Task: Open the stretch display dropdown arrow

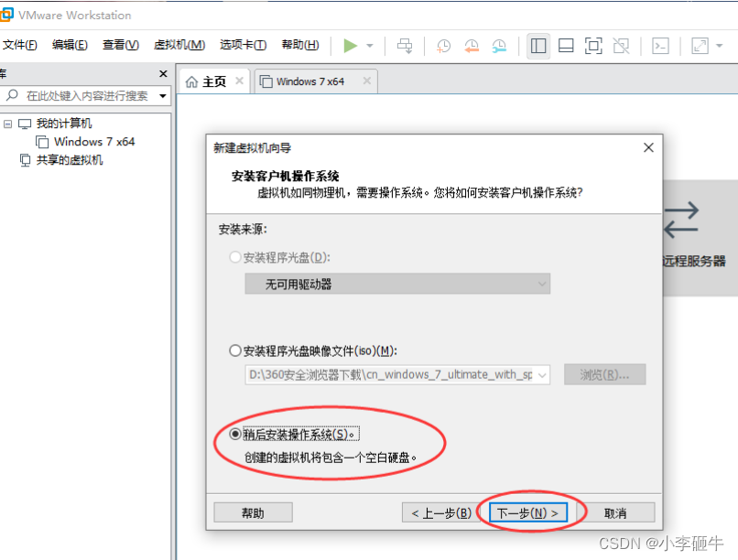Action: (x=719, y=46)
